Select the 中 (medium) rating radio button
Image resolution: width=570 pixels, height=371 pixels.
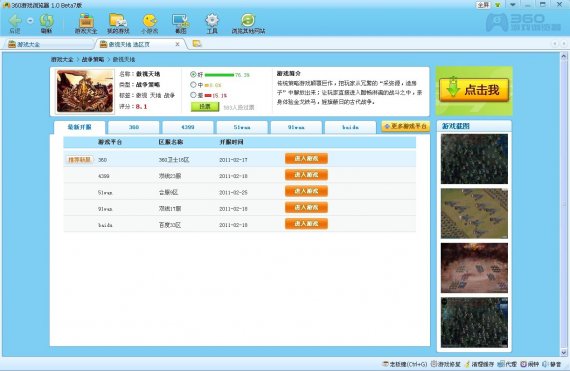pyautogui.click(x=193, y=85)
